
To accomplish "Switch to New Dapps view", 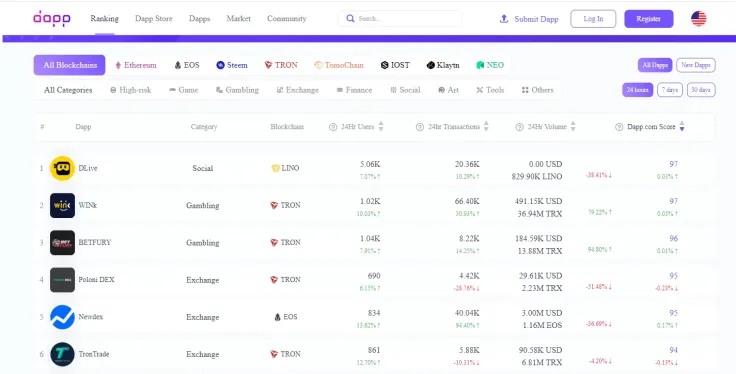I will click(x=696, y=65).
